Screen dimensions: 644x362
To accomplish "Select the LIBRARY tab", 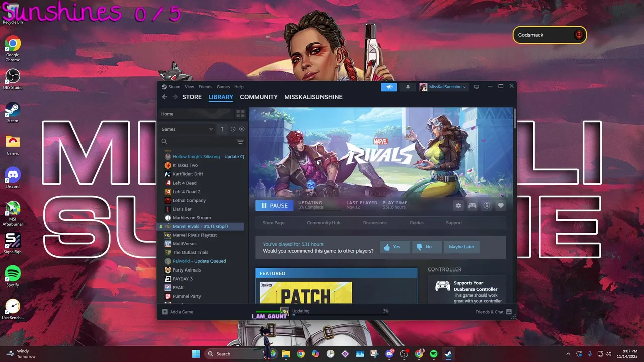I will pyautogui.click(x=221, y=97).
